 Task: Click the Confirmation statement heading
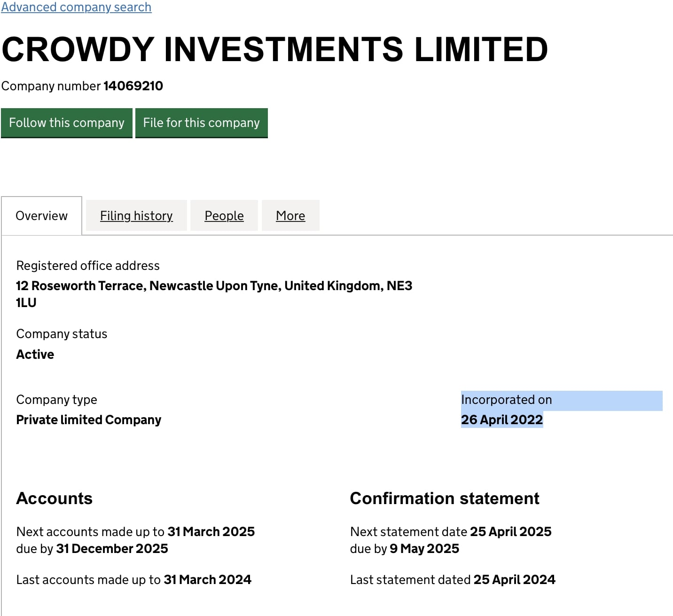point(445,498)
